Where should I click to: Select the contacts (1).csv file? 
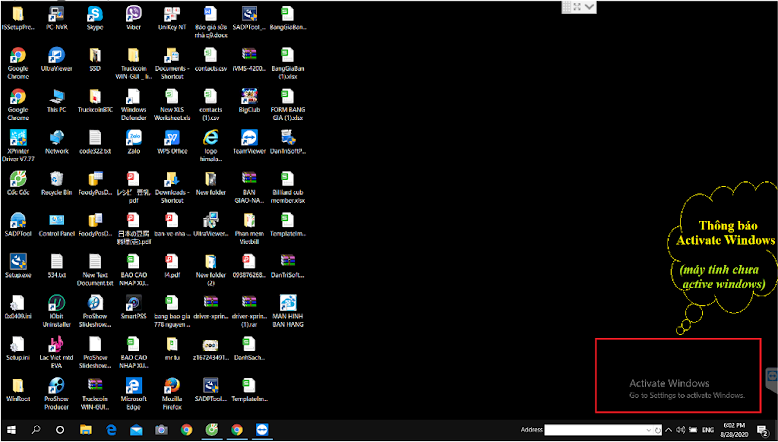(210, 105)
